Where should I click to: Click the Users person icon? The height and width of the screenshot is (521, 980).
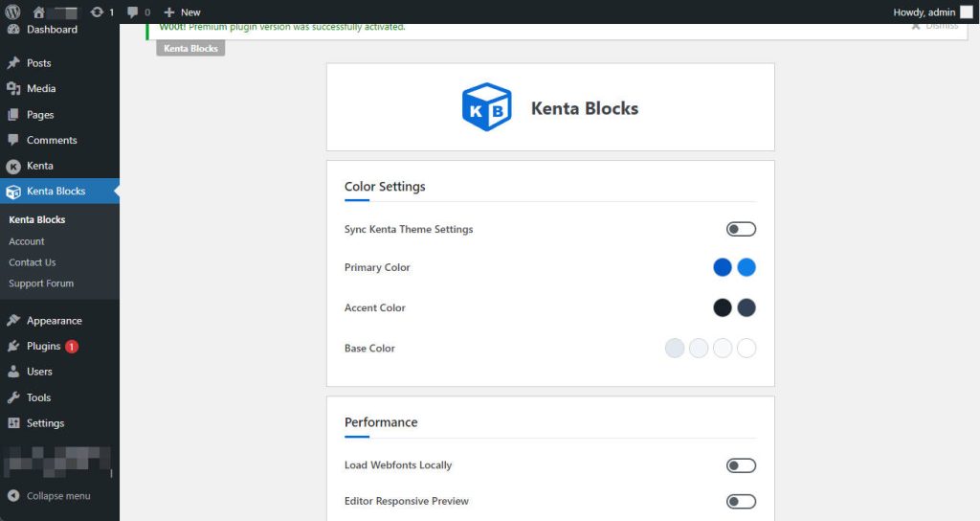(x=13, y=372)
